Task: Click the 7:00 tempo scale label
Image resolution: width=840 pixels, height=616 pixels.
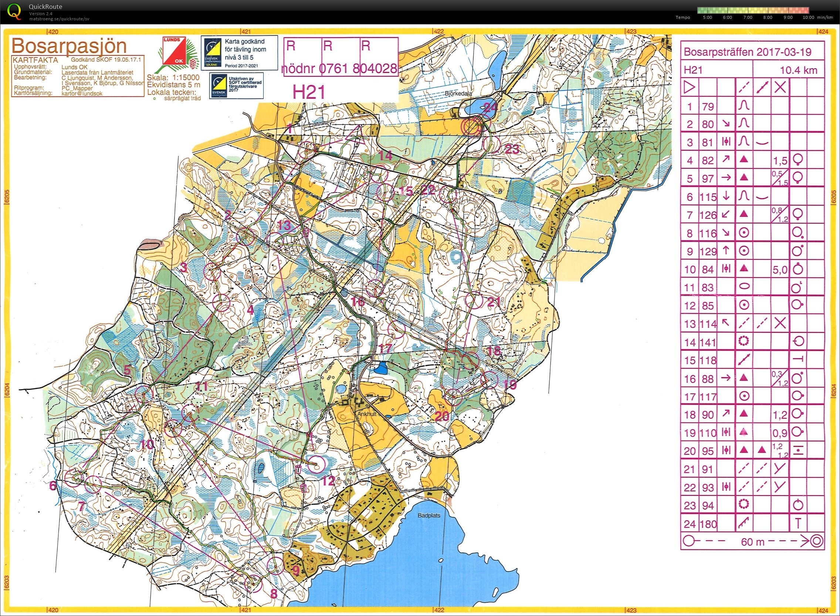Action: coord(748,17)
